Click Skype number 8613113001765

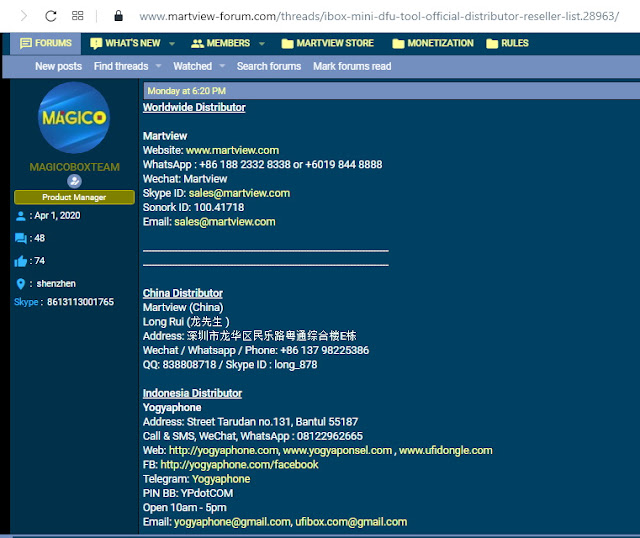80,302
